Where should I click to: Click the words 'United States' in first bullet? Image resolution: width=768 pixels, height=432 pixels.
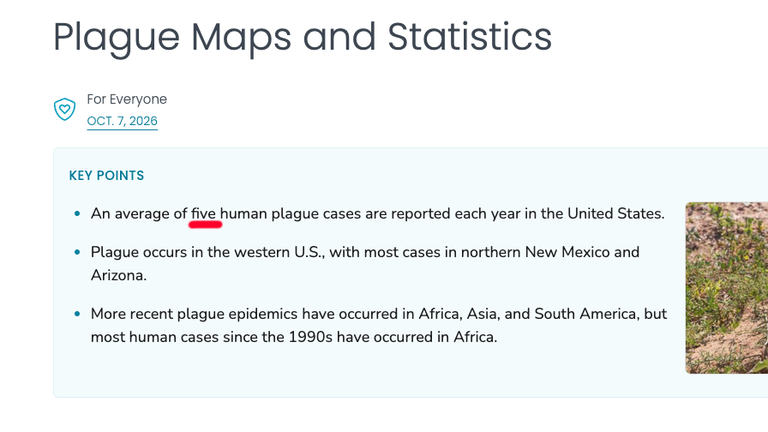click(x=616, y=214)
